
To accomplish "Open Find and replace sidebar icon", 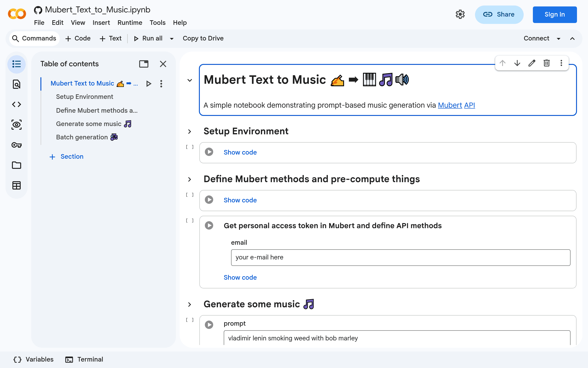I will tap(17, 84).
